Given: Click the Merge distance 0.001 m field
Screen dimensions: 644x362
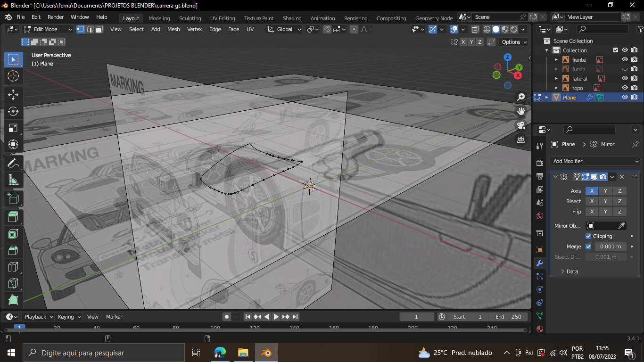Looking at the screenshot, I should tap(610, 247).
